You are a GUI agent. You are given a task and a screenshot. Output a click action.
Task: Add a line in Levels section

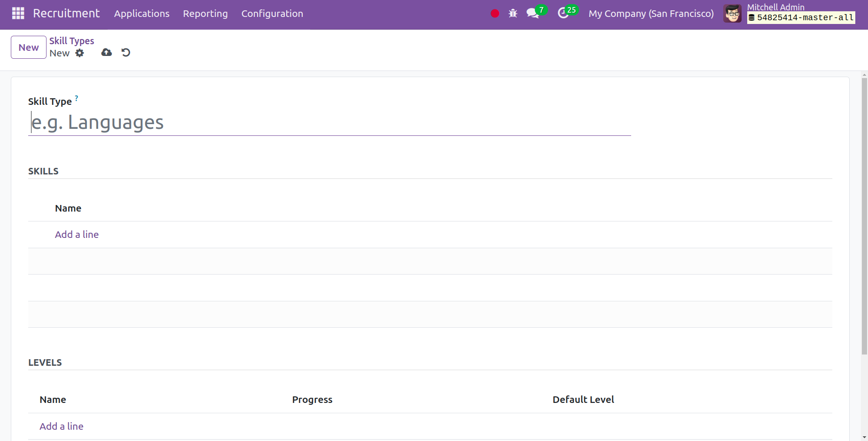point(61,426)
